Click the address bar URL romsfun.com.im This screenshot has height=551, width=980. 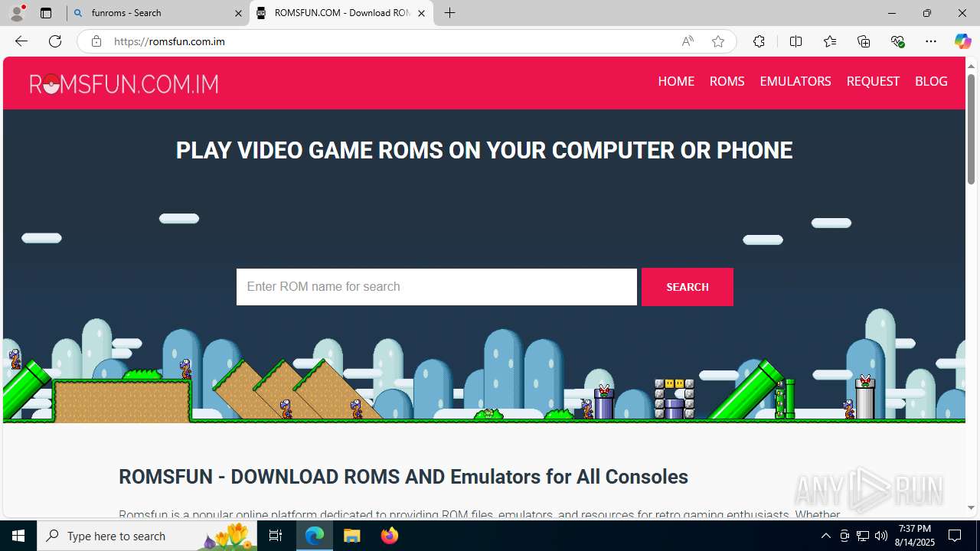(169, 41)
